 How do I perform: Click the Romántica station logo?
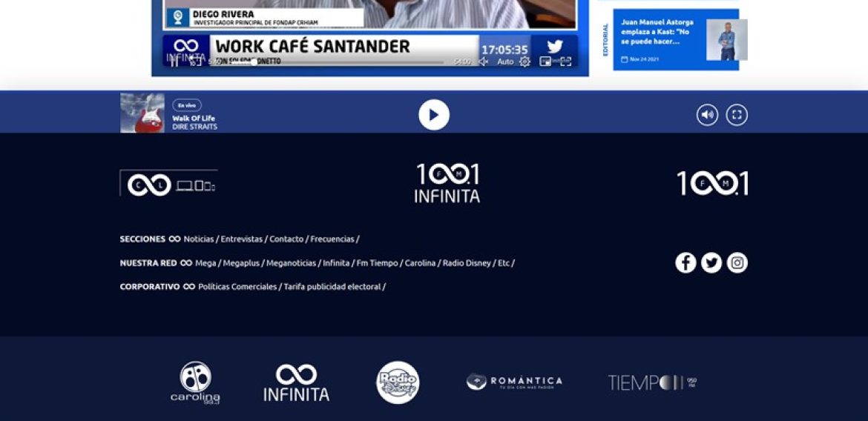coord(514,382)
